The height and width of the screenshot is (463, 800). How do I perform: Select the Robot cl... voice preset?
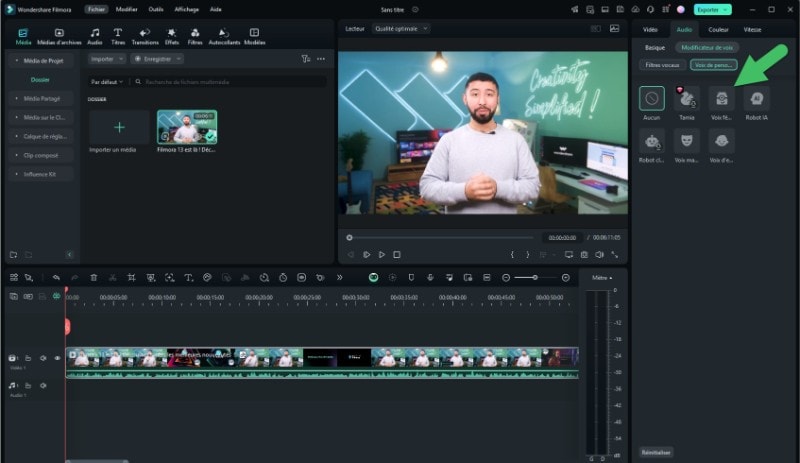(x=652, y=141)
